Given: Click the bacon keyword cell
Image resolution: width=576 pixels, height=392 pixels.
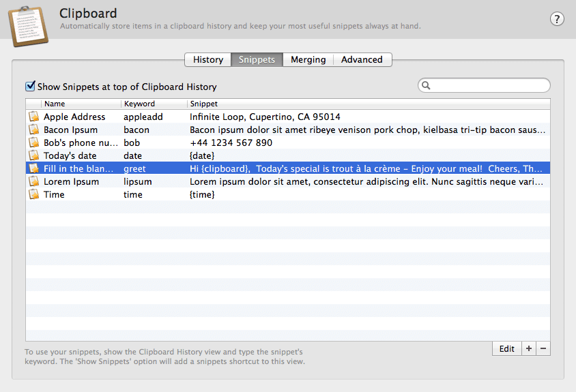Looking at the screenshot, I should (136, 130).
